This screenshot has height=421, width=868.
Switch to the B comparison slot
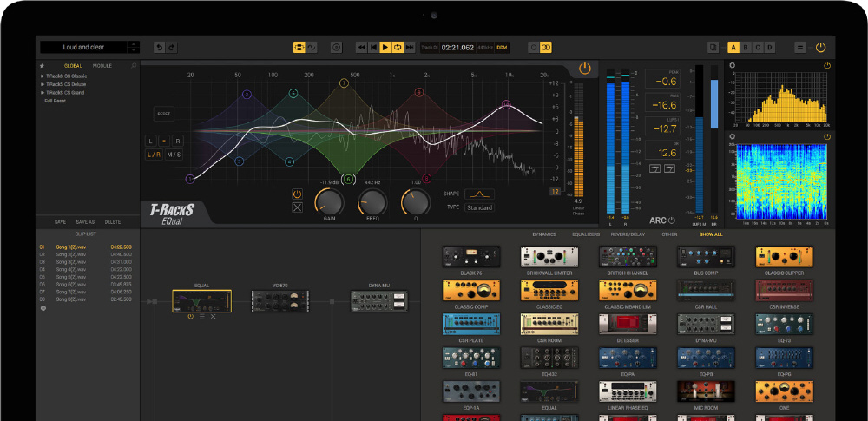[746, 47]
